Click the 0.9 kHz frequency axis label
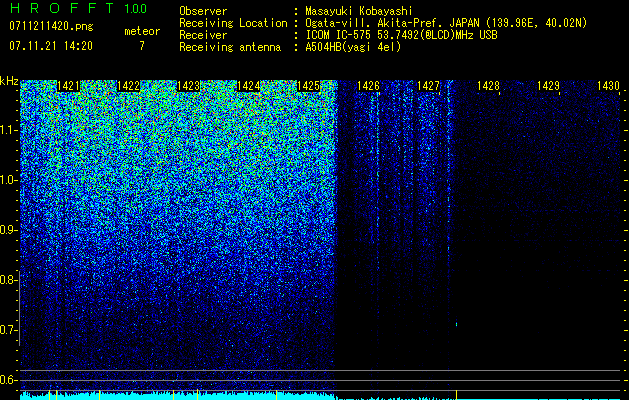 [x=8, y=230]
